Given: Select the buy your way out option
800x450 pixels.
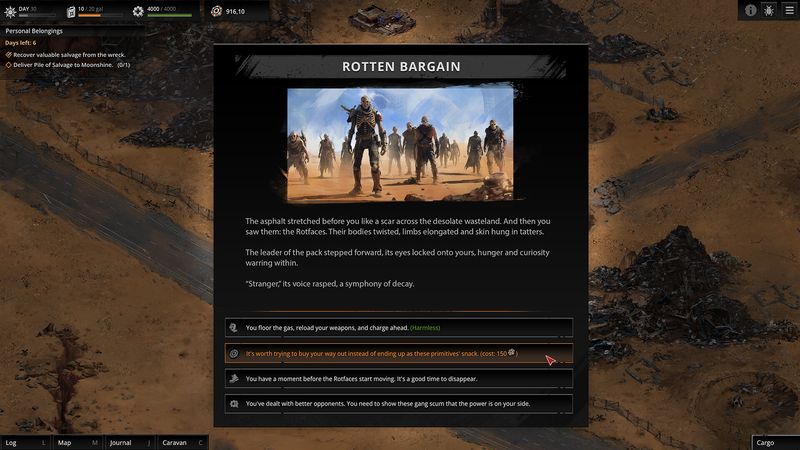Looking at the screenshot, I should (x=400, y=353).
